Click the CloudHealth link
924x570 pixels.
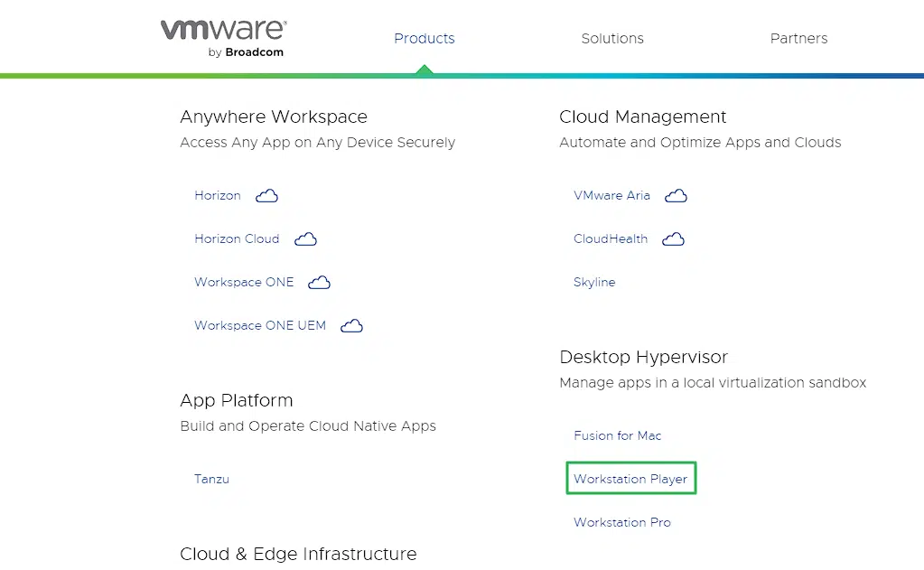click(611, 238)
